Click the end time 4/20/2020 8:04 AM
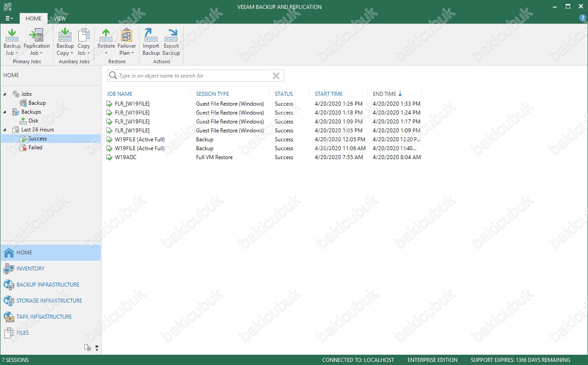 [x=396, y=157]
